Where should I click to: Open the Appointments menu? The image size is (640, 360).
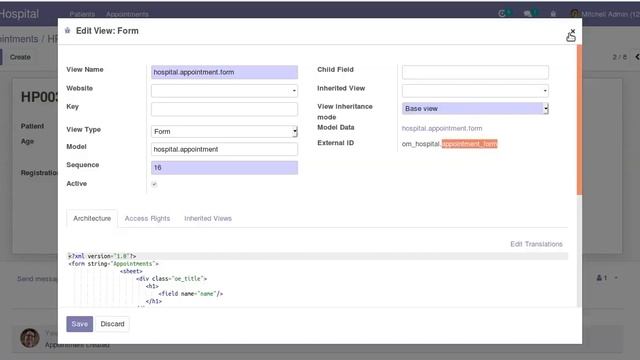point(127,14)
